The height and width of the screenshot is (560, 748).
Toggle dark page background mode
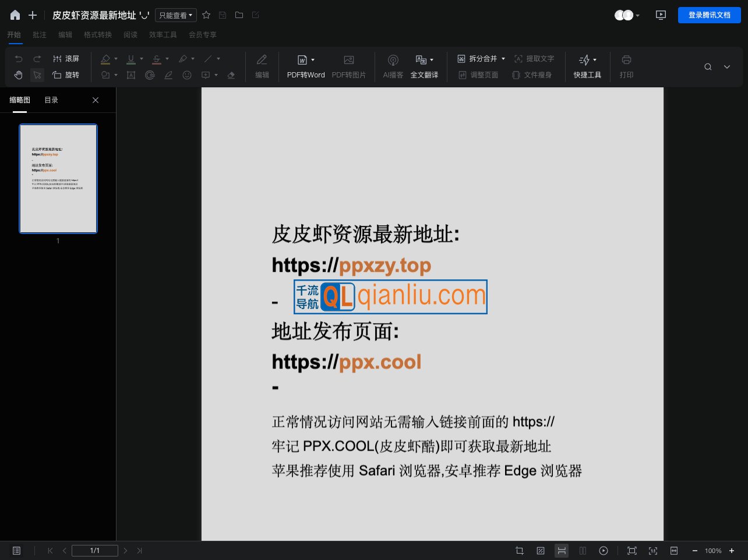click(x=541, y=550)
